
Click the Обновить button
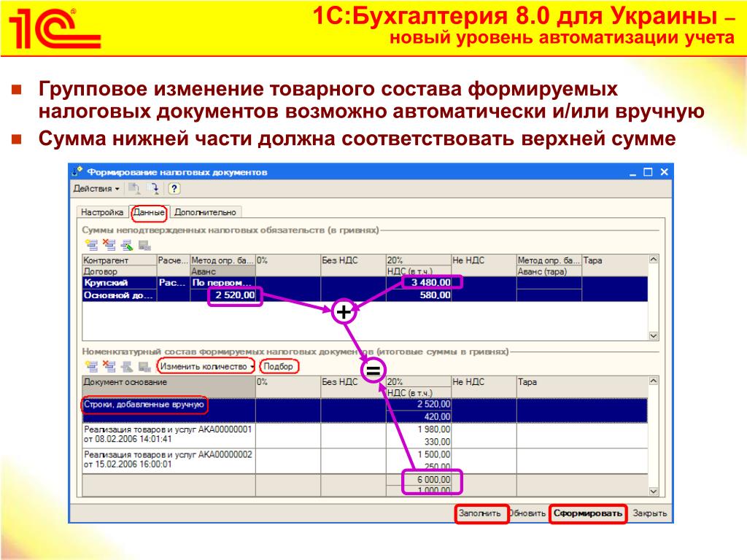point(527,513)
